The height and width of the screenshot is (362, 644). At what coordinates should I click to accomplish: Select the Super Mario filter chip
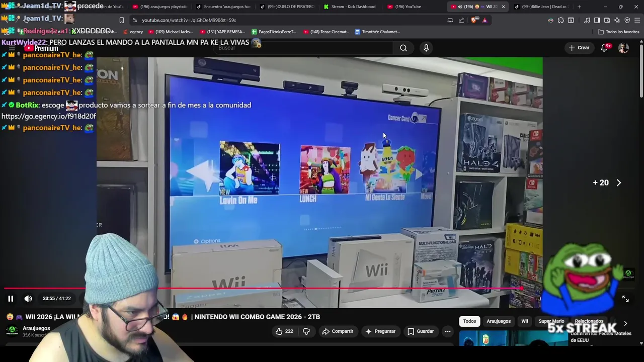[x=551, y=321]
